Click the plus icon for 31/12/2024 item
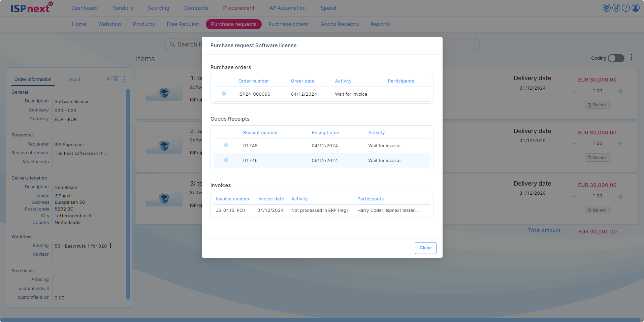 pyautogui.click(x=620, y=91)
